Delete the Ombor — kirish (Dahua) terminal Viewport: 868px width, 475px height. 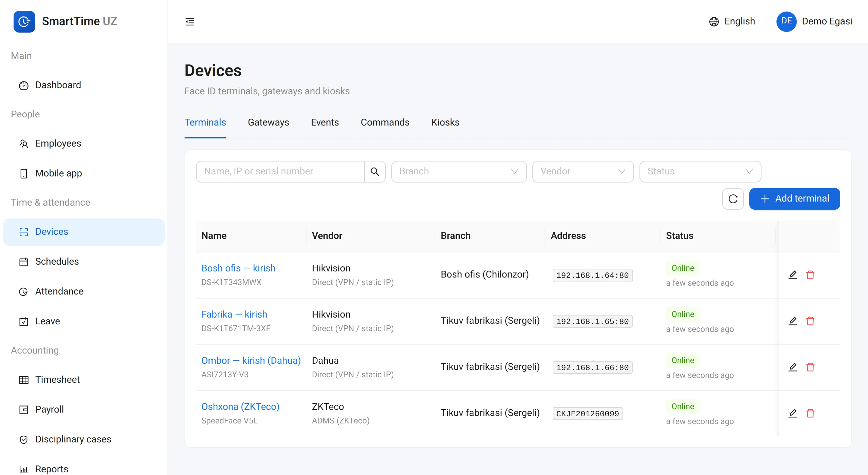pyautogui.click(x=810, y=367)
